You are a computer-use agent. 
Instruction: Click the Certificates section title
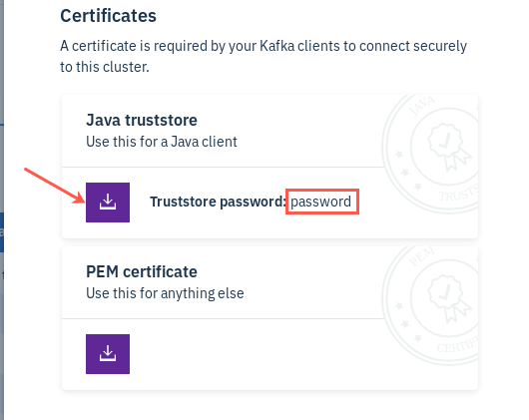109,16
